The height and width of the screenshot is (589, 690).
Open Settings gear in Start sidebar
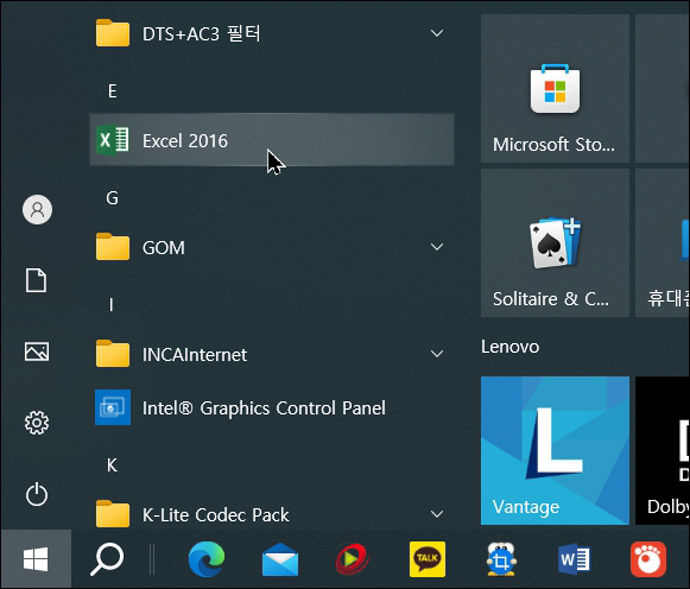pyautogui.click(x=37, y=423)
